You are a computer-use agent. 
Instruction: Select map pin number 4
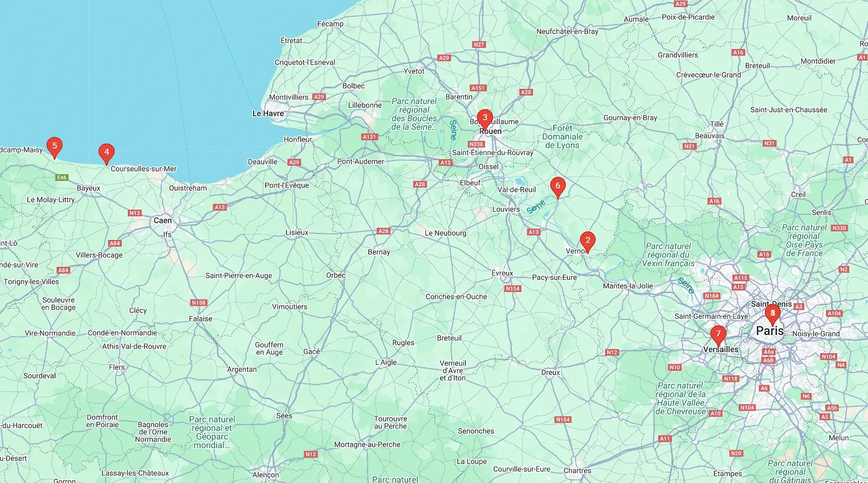106,153
